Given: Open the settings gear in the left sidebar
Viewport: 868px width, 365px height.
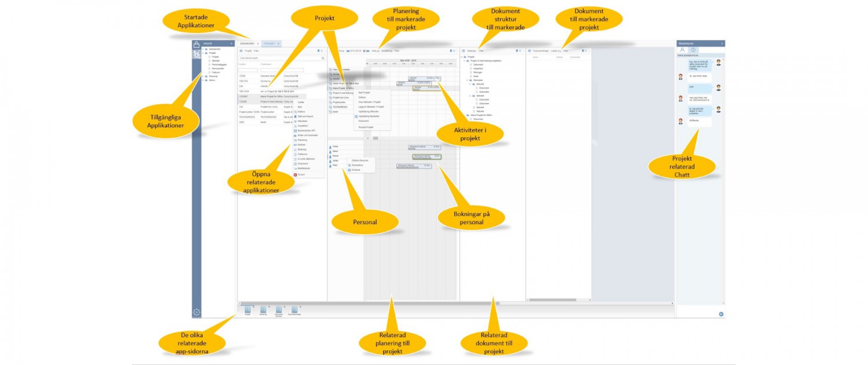Looking at the screenshot, I should [197, 312].
